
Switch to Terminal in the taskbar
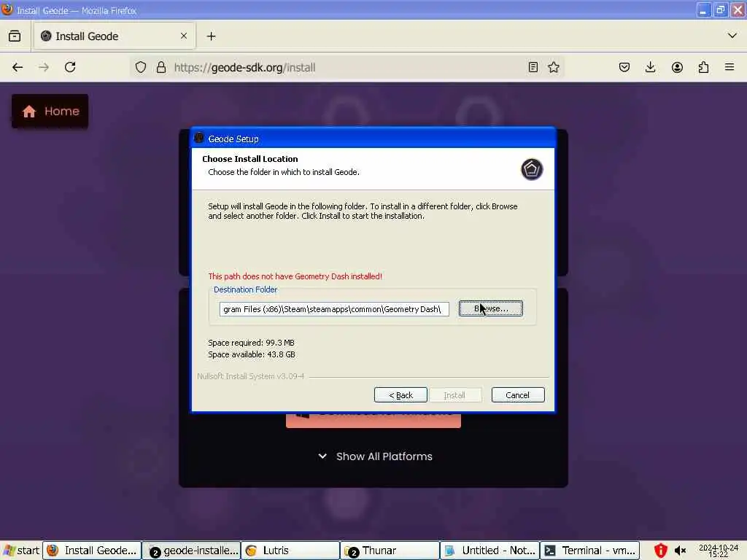click(x=589, y=551)
